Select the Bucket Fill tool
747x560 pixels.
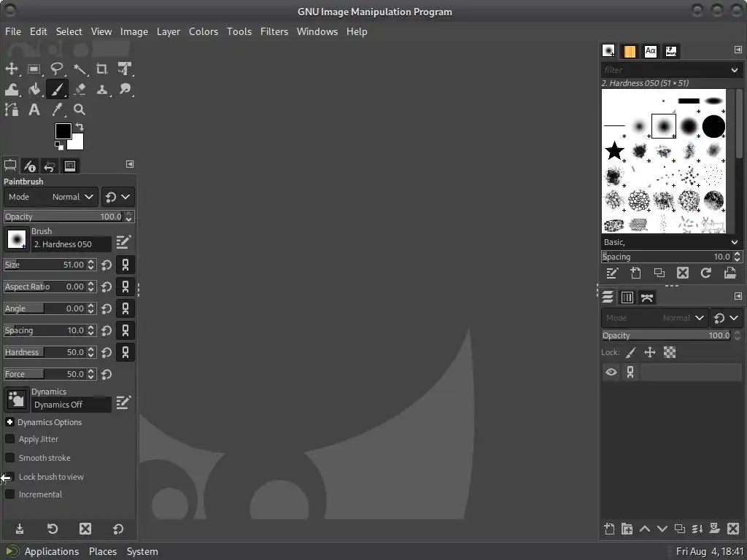tap(34, 89)
